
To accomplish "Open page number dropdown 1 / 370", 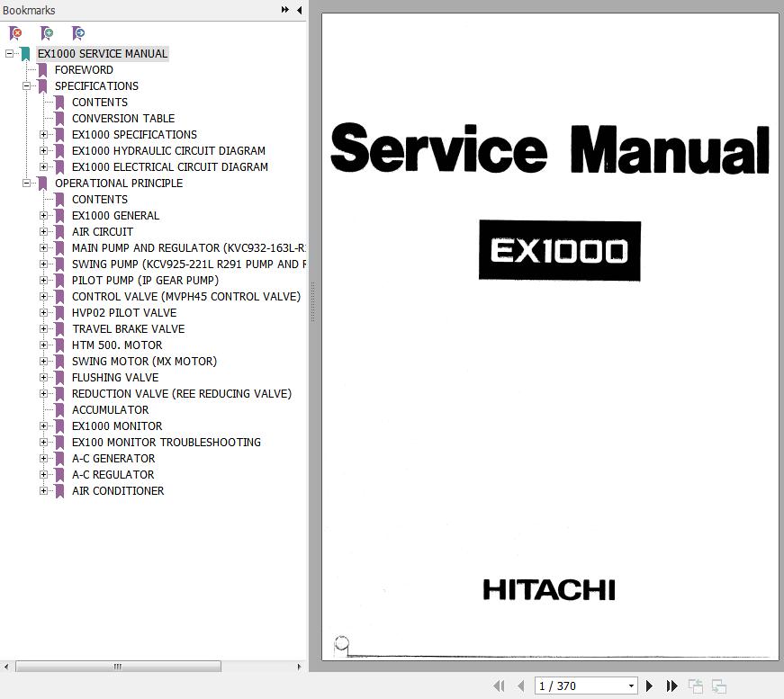I will point(632,686).
